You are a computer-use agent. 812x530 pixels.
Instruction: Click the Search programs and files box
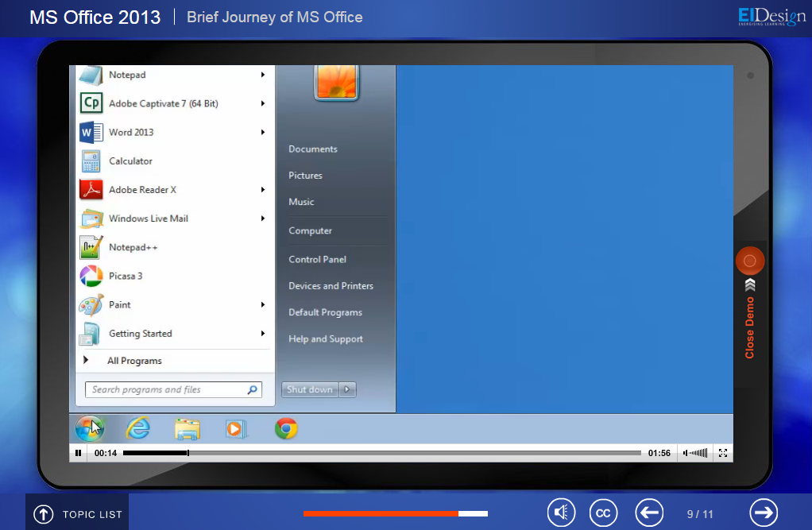[x=173, y=389]
